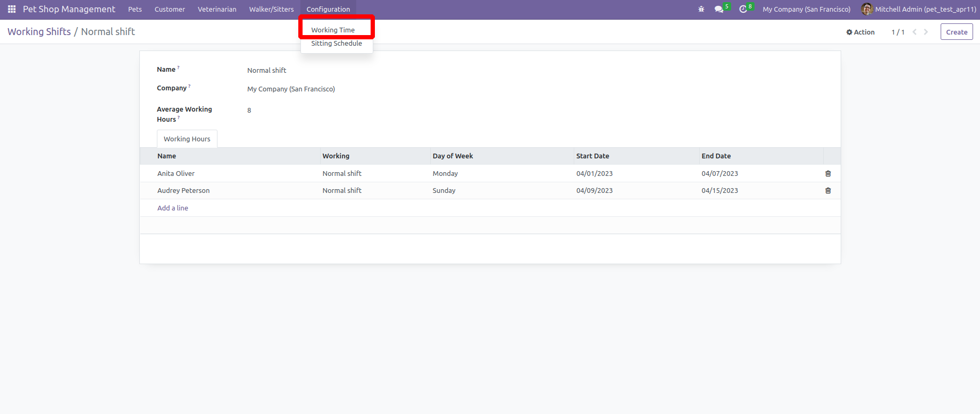Image resolution: width=980 pixels, height=414 pixels.
Task: Open company switcher My Company (San Francisco)
Action: coord(806,9)
